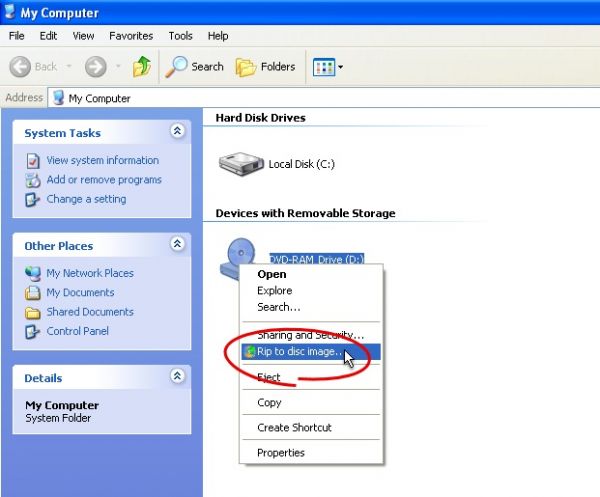Viewport: 600px width, 497px height.
Task: Collapse the Details panel
Action: pos(177,376)
